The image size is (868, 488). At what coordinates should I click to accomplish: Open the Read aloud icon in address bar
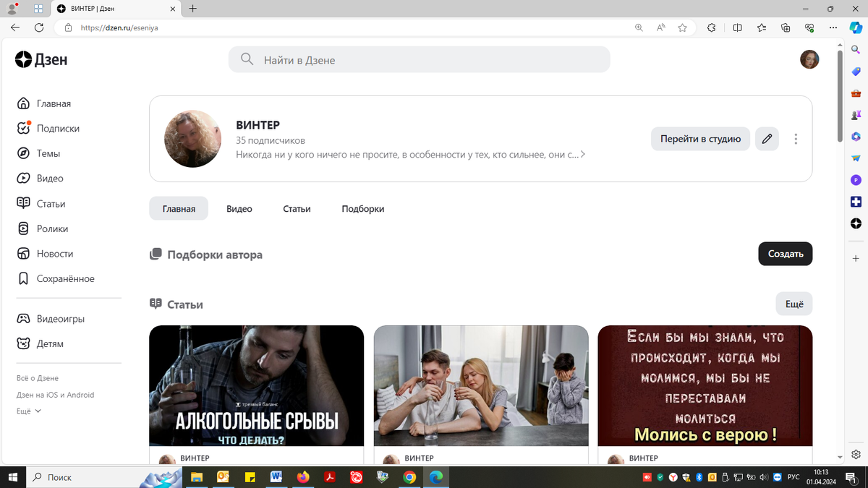point(660,27)
